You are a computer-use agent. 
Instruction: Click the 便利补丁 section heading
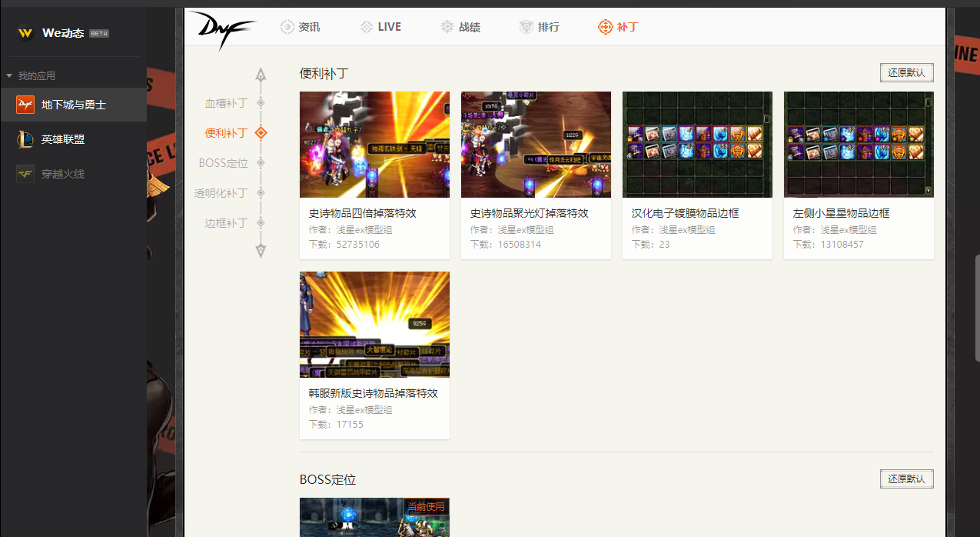pos(324,74)
